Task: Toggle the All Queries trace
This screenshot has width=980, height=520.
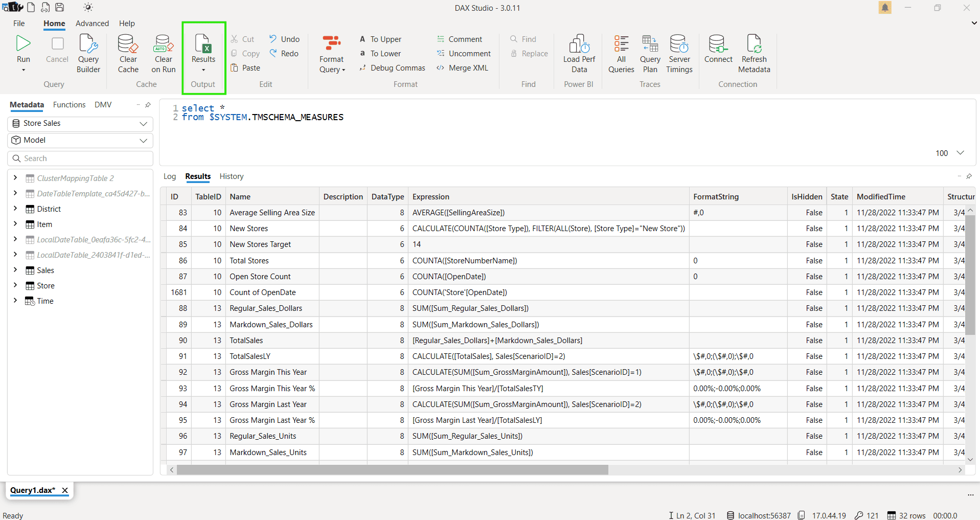Action: (621, 54)
